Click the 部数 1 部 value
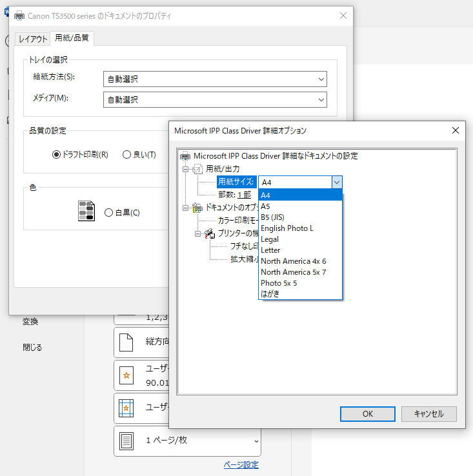 [245, 195]
